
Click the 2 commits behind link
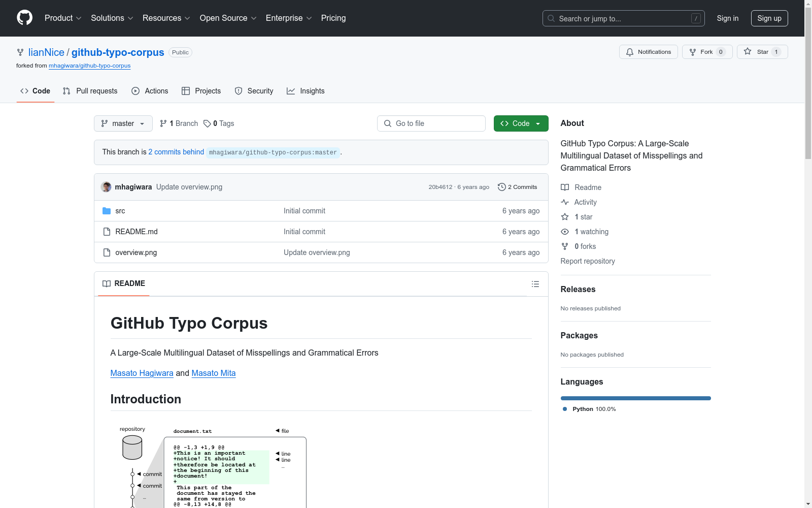click(x=176, y=152)
